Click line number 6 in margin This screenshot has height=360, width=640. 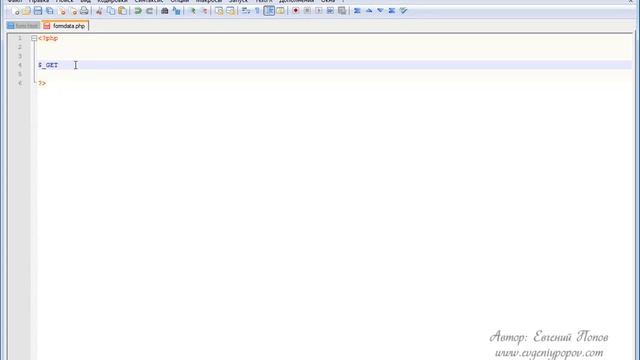click(20, 83)
